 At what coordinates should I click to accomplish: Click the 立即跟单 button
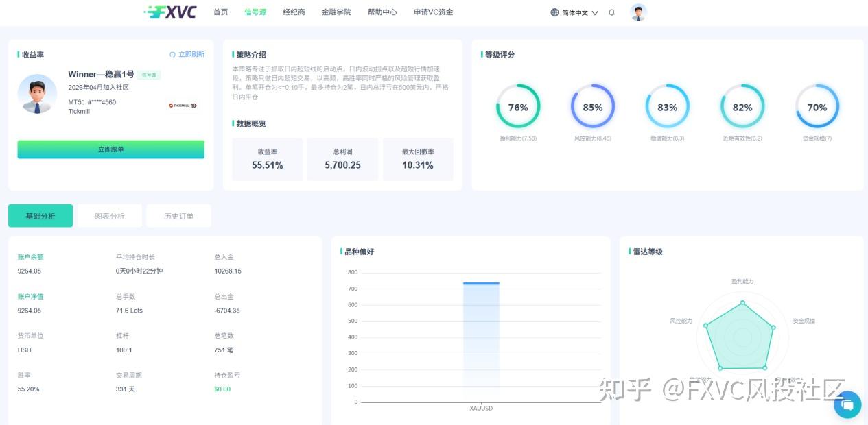111,149
